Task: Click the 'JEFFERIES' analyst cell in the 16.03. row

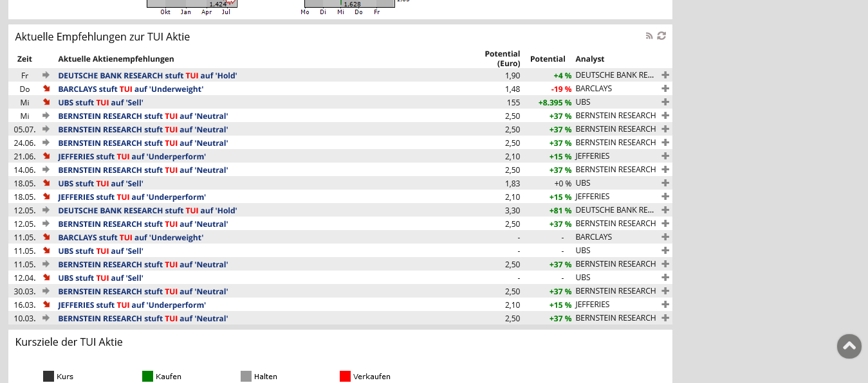Action: [593, 305]
